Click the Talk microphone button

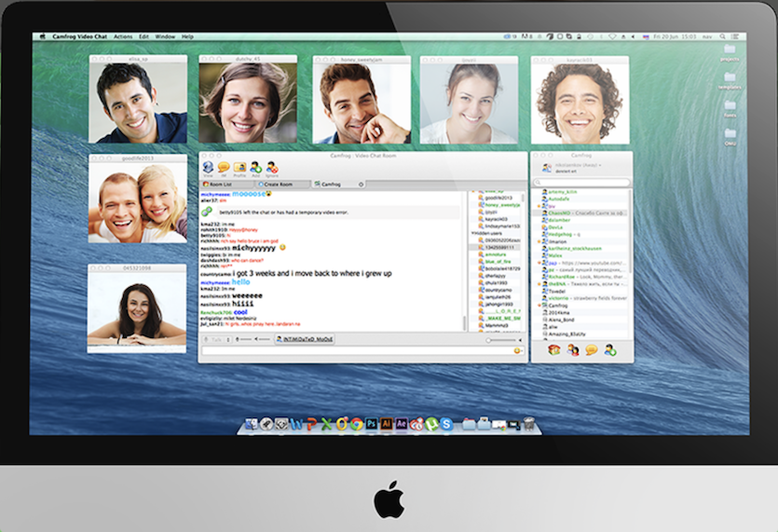pos(216,339)
